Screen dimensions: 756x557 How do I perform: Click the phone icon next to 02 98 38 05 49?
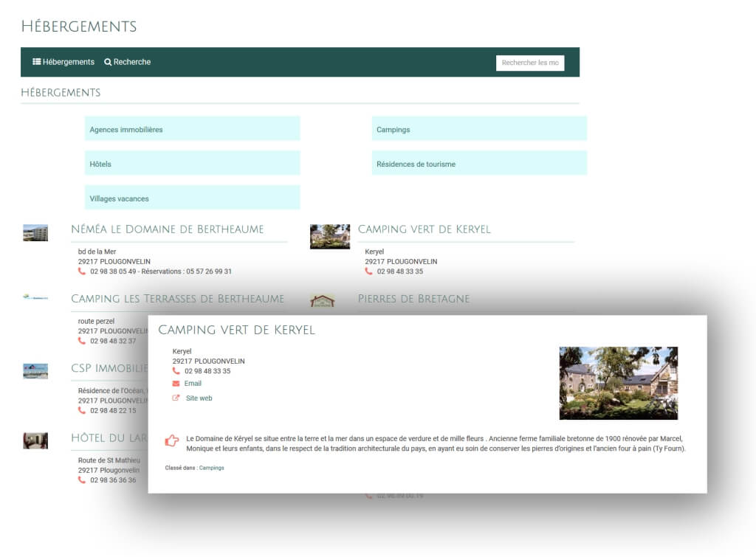point(81,271)
